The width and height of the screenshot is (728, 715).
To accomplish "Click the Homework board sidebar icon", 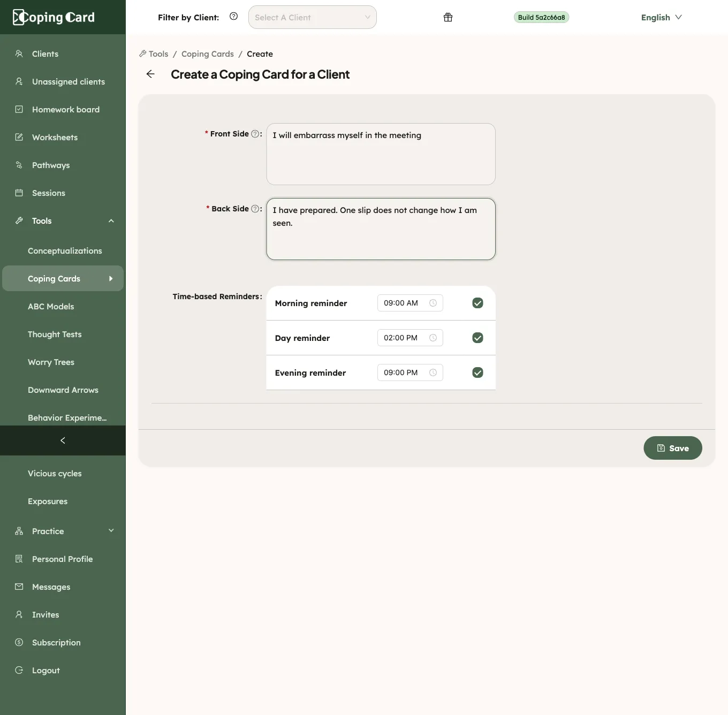I will pyautogui.click(x=19, y=109).
